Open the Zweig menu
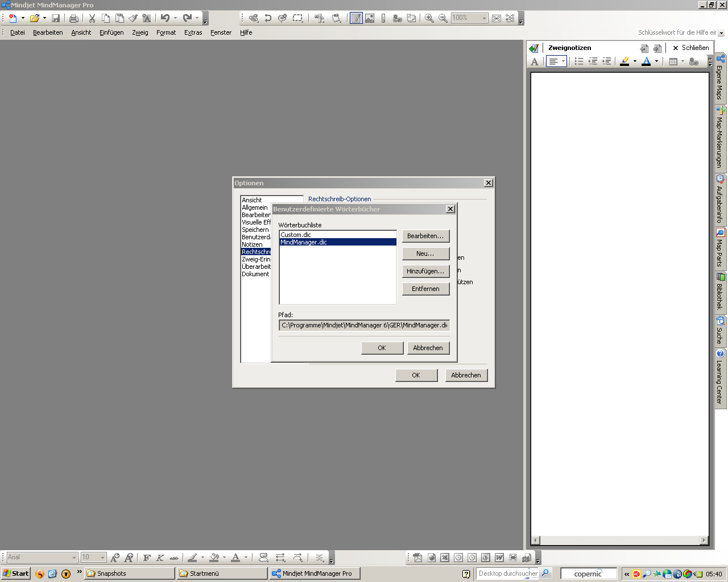This screenshot has width=728, height=582. pyautogui.click(x=140, y=32)
